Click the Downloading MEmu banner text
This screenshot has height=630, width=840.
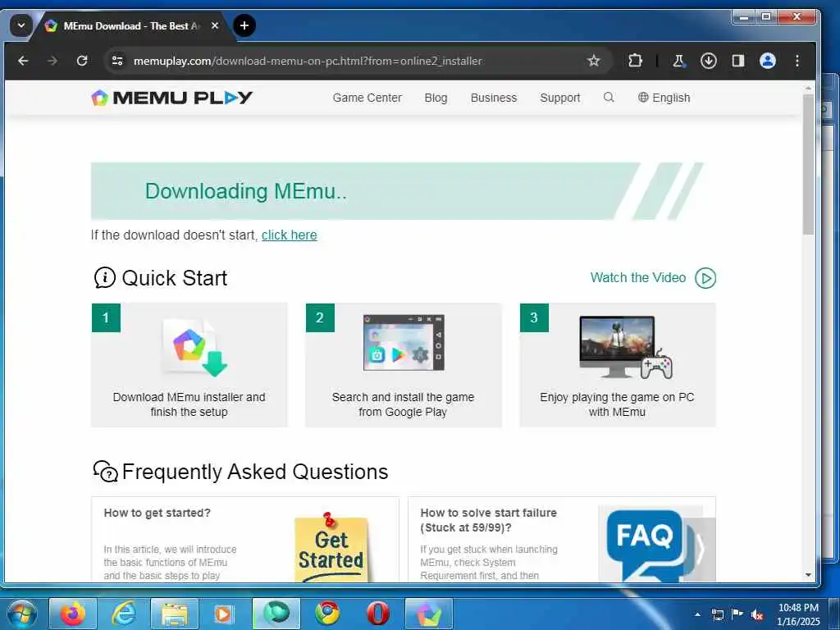[x=246, y=191]
